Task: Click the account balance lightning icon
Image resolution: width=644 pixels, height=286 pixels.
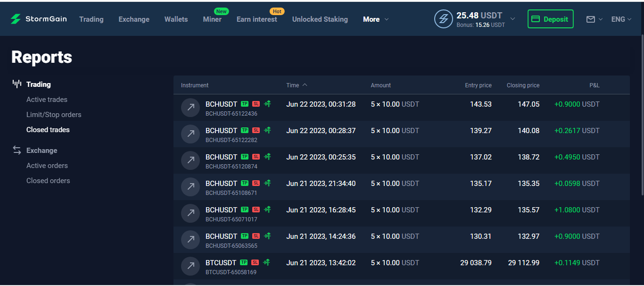Action: click(x=443, y=19)
